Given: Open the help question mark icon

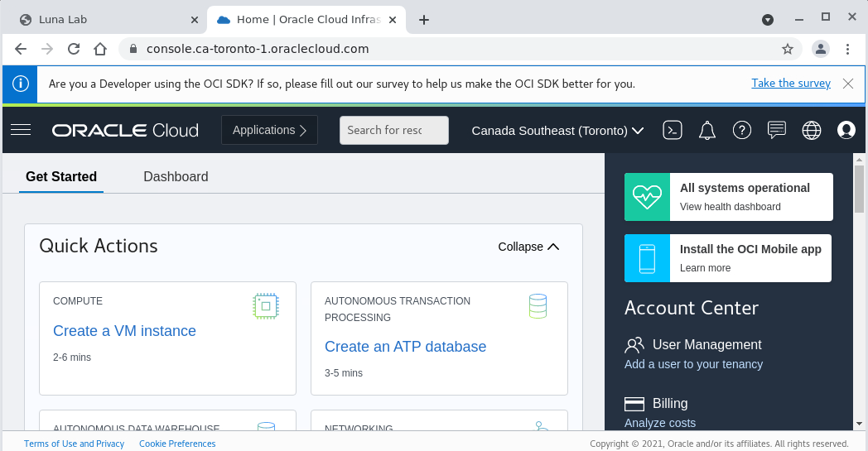Looking at the screenshot, I should pos(742,130).
